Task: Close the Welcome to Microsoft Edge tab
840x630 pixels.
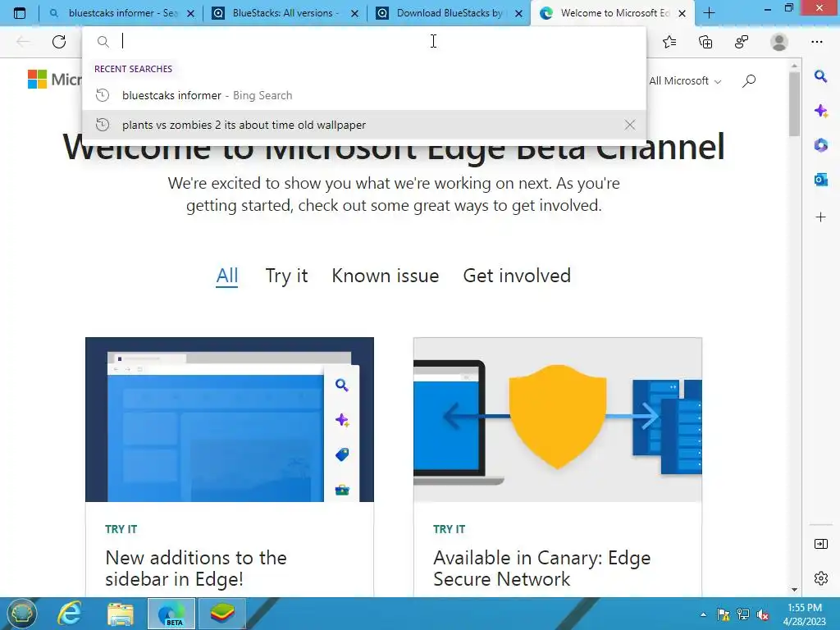Action: click(682, 13)
